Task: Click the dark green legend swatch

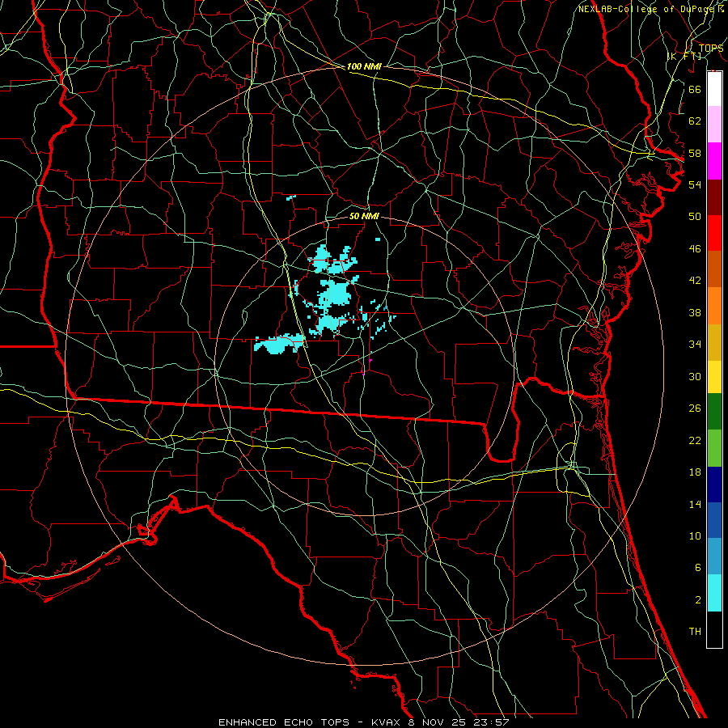Action: click(714, 412)
